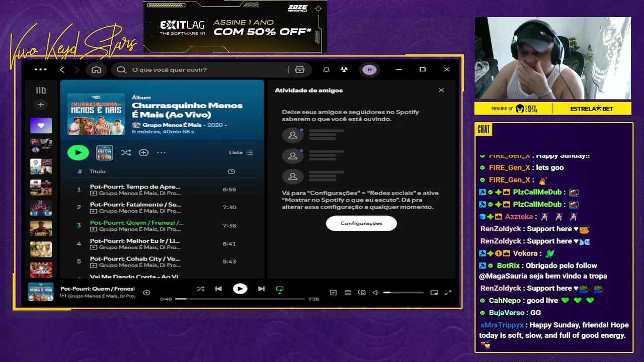Add current song to Liked Songs
Viewport: 644px width, 362px height.
click(x=146, y=292)
